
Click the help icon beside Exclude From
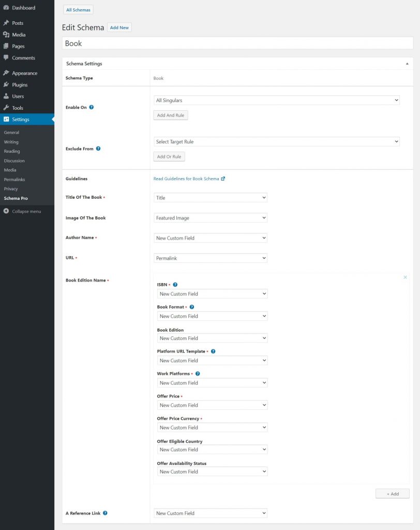[98, 149]
